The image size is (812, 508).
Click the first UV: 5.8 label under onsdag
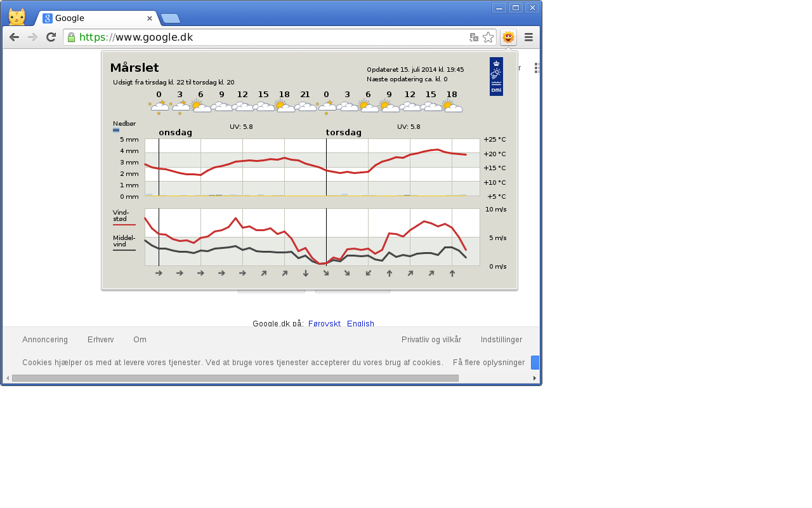(x=241, y=126)
